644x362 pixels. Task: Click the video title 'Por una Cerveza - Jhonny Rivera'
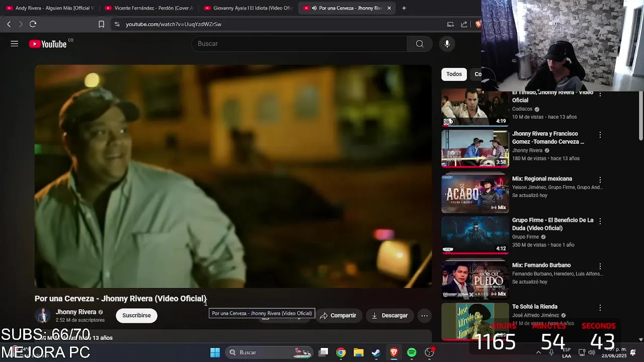120,299
